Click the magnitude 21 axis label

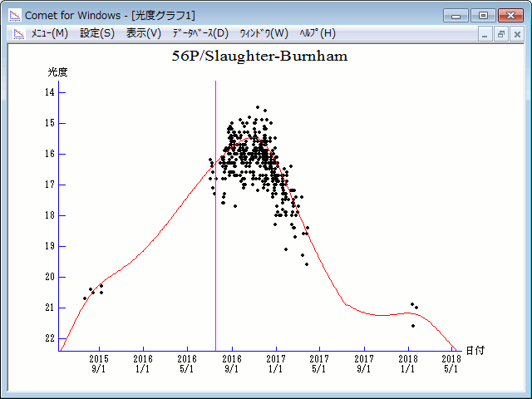(50, 308)
